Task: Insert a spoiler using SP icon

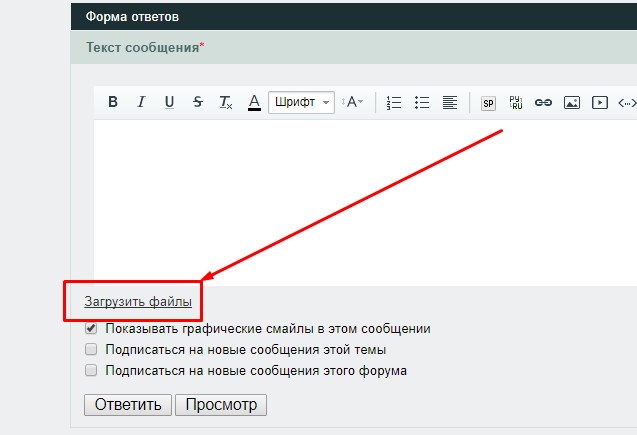Action: tap(488, 102)
